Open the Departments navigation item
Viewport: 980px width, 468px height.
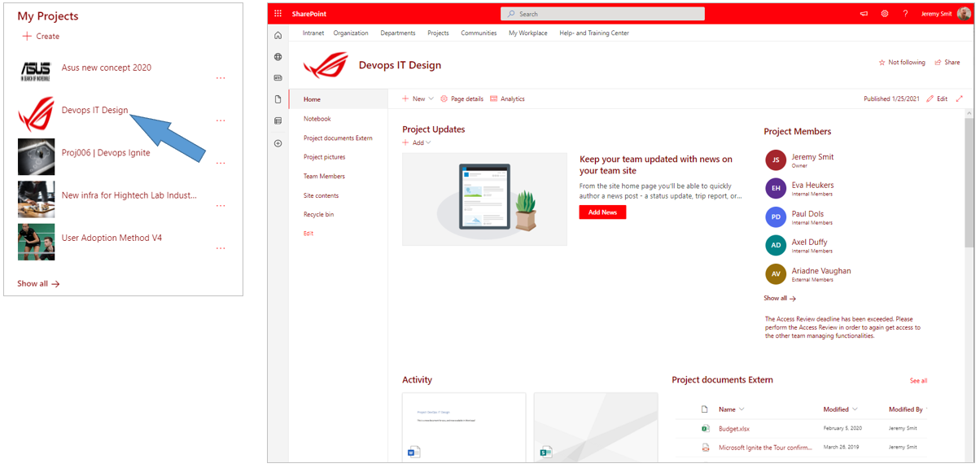[398, 33]
